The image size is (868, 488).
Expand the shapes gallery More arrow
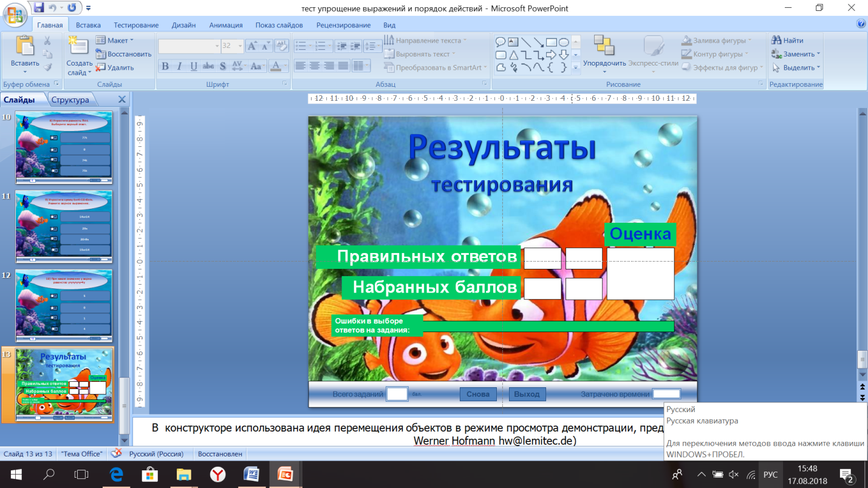(x=576, y=68)
